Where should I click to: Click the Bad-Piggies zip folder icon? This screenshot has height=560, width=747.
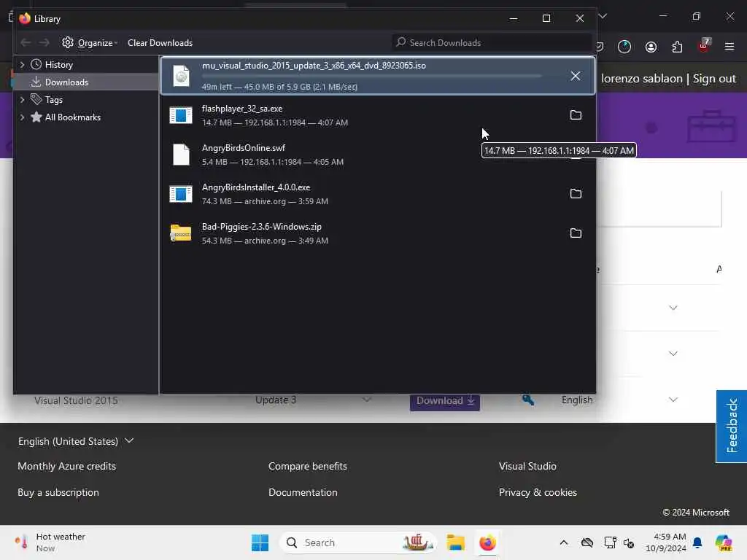pos(181,233)
